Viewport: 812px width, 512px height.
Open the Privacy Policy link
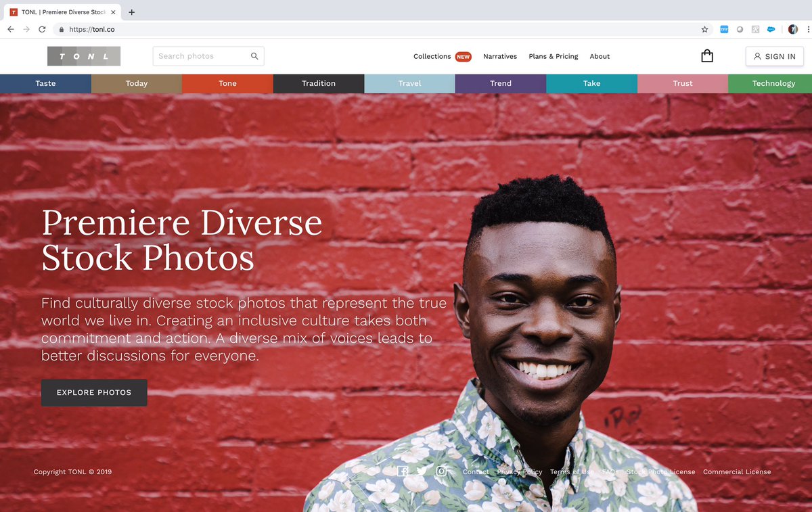520,471
